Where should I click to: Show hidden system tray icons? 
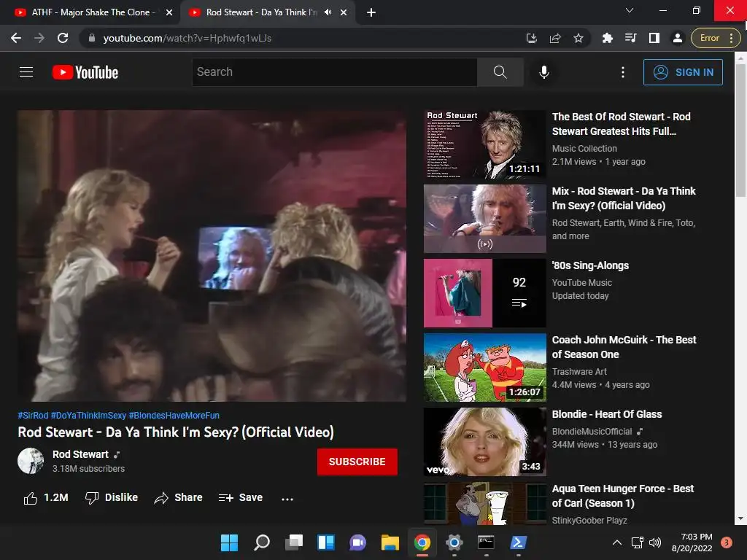coord(617,542)
